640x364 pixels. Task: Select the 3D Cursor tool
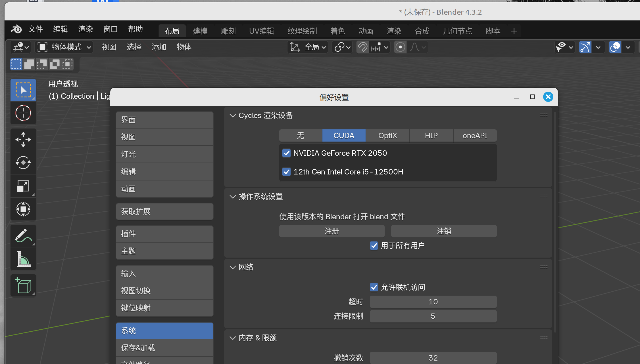[23, 113]
